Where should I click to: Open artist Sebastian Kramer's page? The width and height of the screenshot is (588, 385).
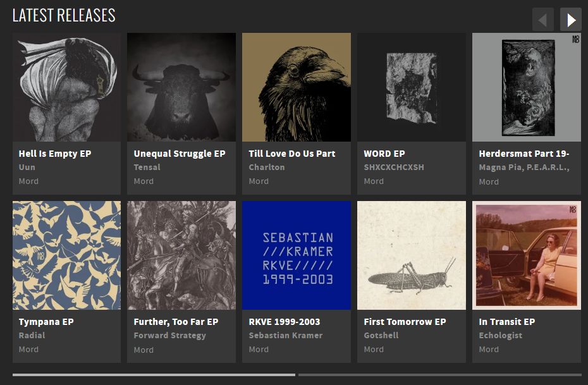coord(286,336)
